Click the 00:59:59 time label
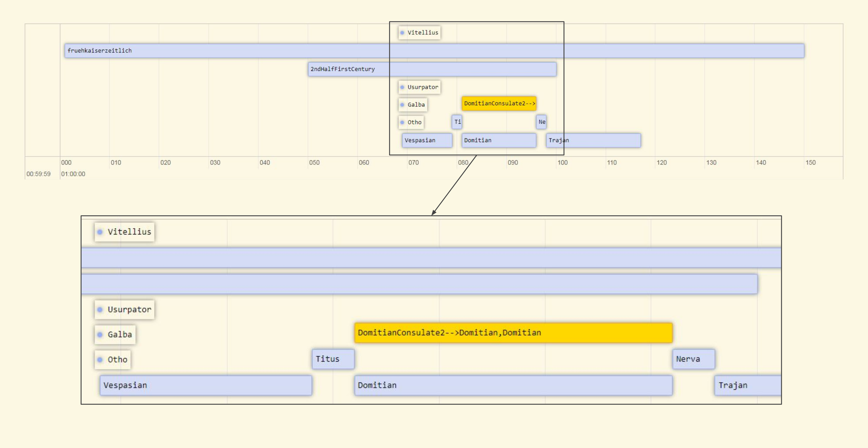This screenshot has height=448, width=868. (38, 174)
